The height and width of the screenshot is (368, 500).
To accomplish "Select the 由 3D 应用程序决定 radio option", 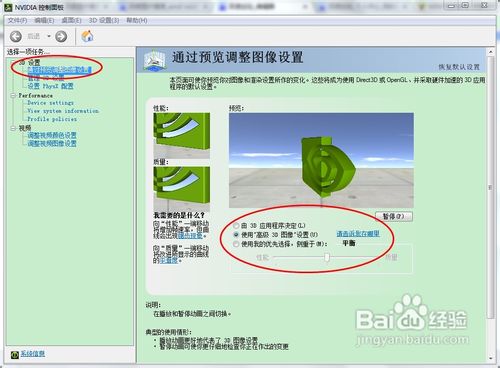I will pos(236,226).
